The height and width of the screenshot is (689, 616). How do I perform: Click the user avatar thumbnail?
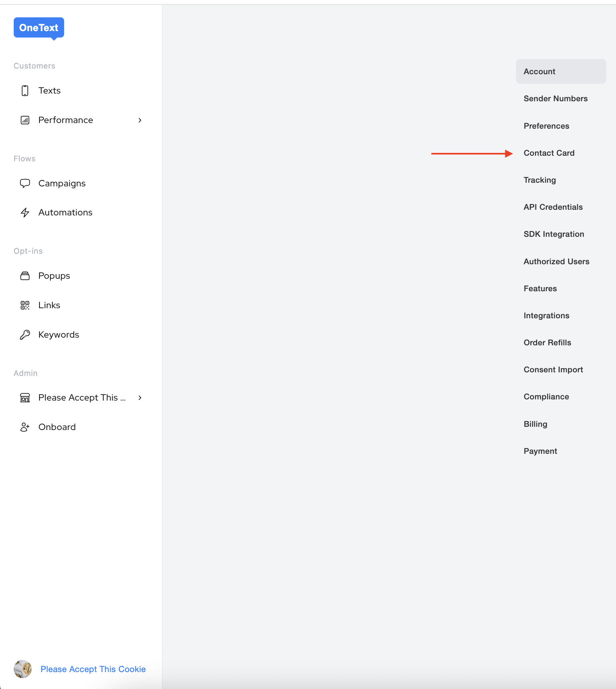click(x=23, y=669)
